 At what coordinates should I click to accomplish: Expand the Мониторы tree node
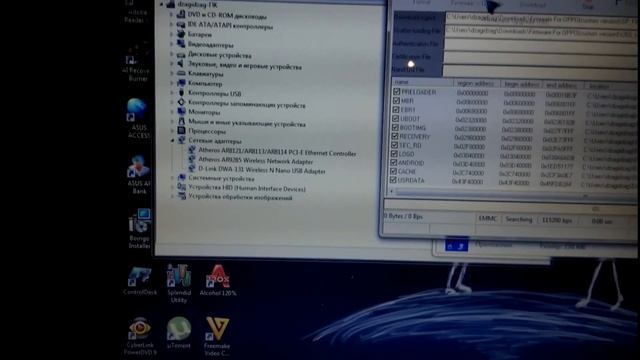(172, 112)
